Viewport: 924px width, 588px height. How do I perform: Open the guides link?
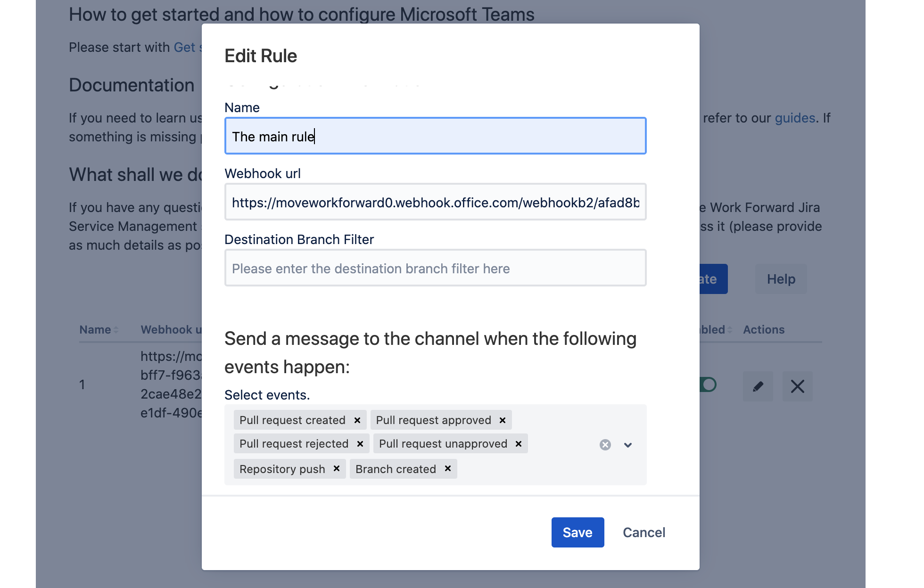coord(795,118)
